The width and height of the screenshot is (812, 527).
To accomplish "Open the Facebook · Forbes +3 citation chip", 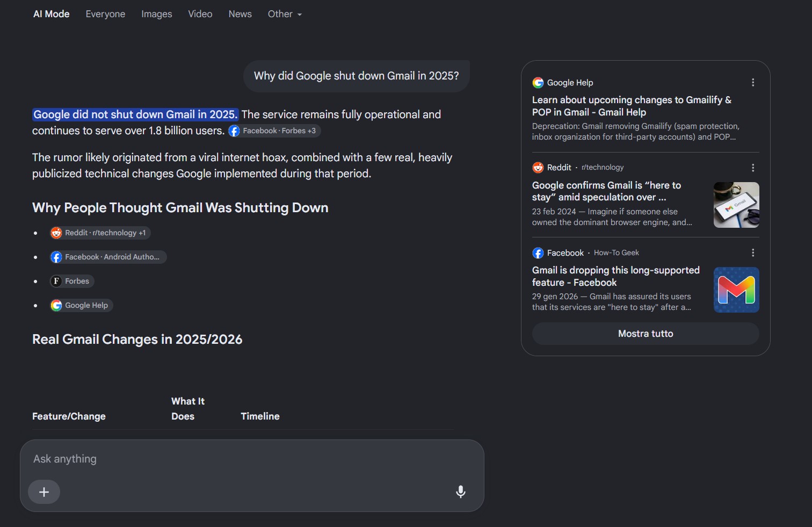I will (274, 131).
